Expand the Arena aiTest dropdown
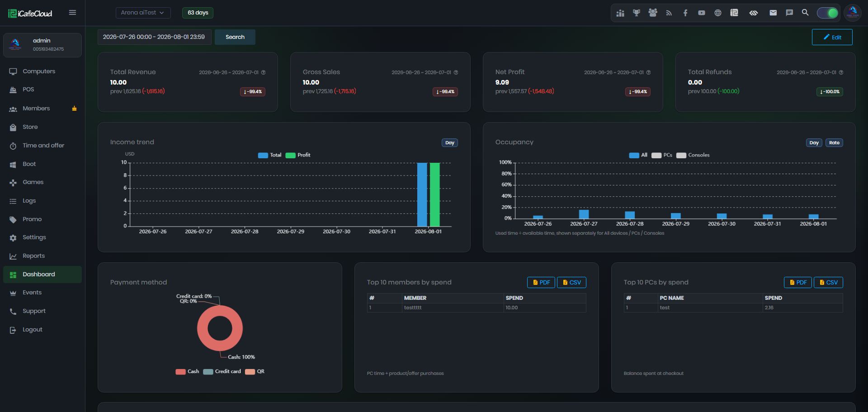868x412 pixels. point(143,13)
